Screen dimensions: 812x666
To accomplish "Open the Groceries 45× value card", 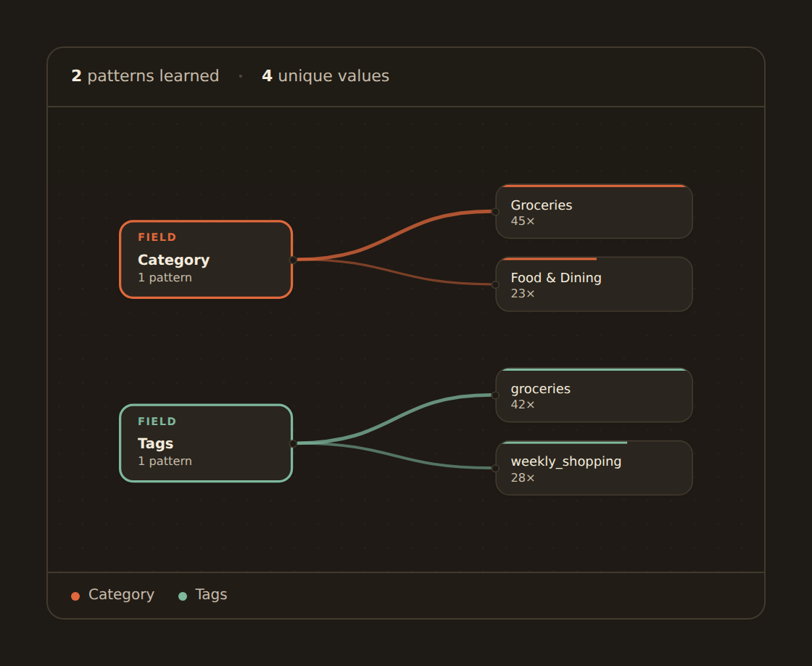I will [x=594, y=211].
